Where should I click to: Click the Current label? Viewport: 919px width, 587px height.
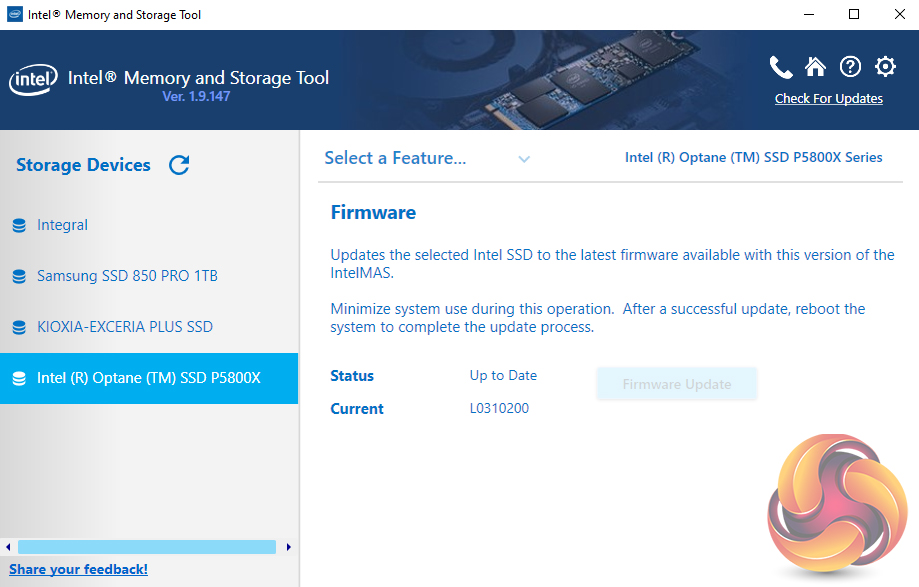pos(357,409)
